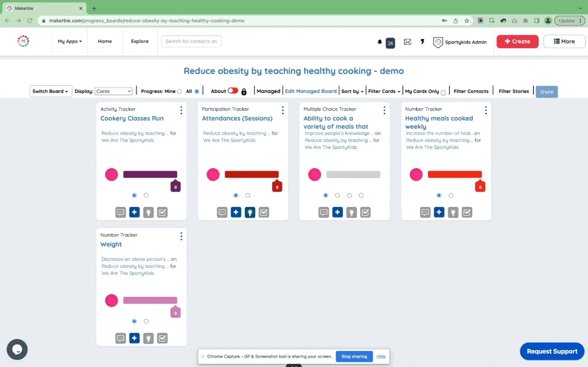Image resolution: width=588 pixels, height=367 pixels.
Task: Open the More button menu
Action: pos(564,41)
